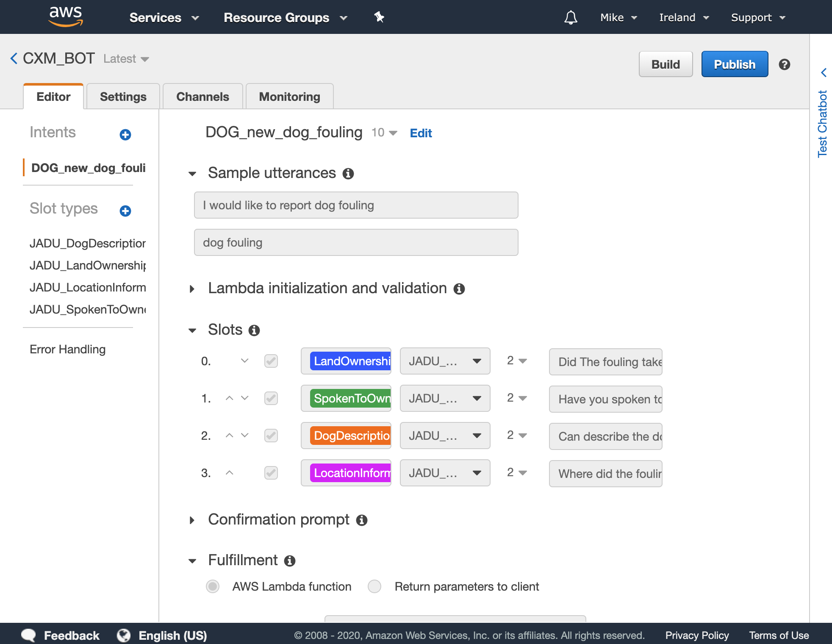
Task: Expand Test Chatbot panel arrow
Action: point(824,72)
